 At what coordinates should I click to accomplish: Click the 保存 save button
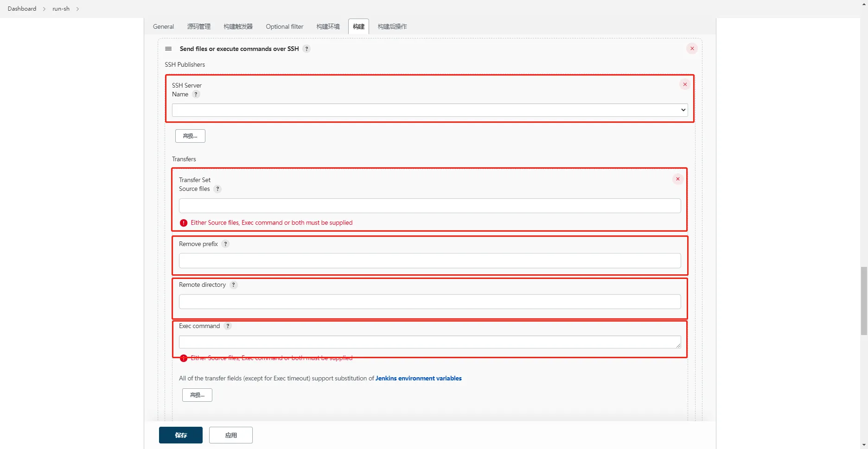click(x=181, y=435)
